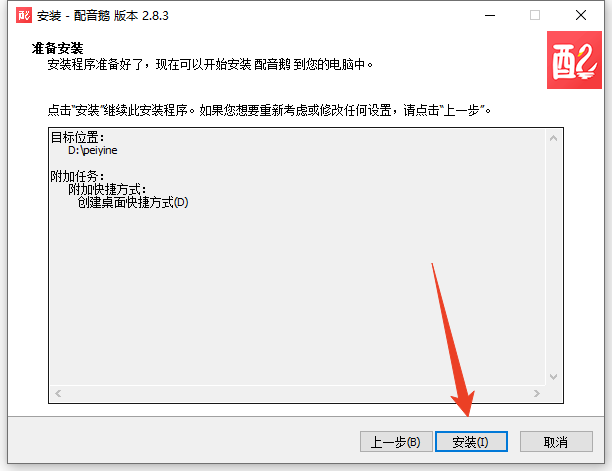Click the horizontal scrollbar track in summary box
The image size is (612, 471).
(297, 393)
